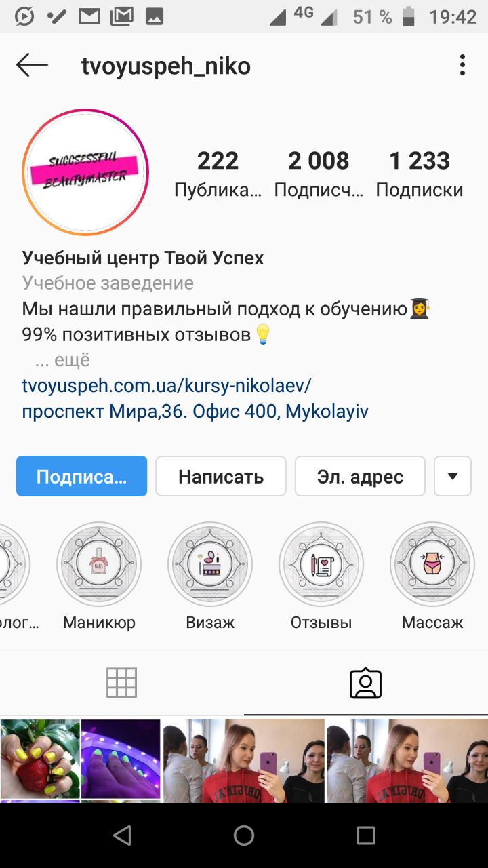View the 2 008 followers list

(319, 174)
